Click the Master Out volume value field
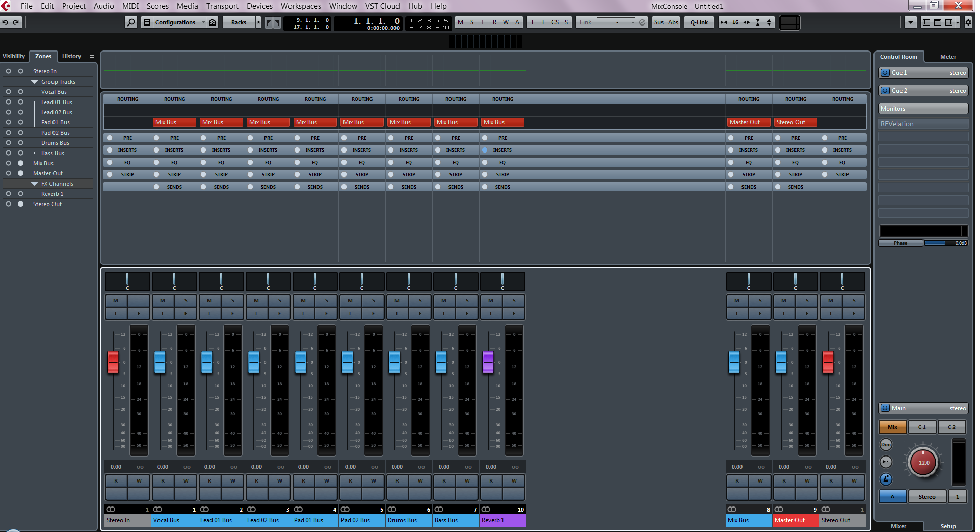The image size is (980, 532). [784, 467]
